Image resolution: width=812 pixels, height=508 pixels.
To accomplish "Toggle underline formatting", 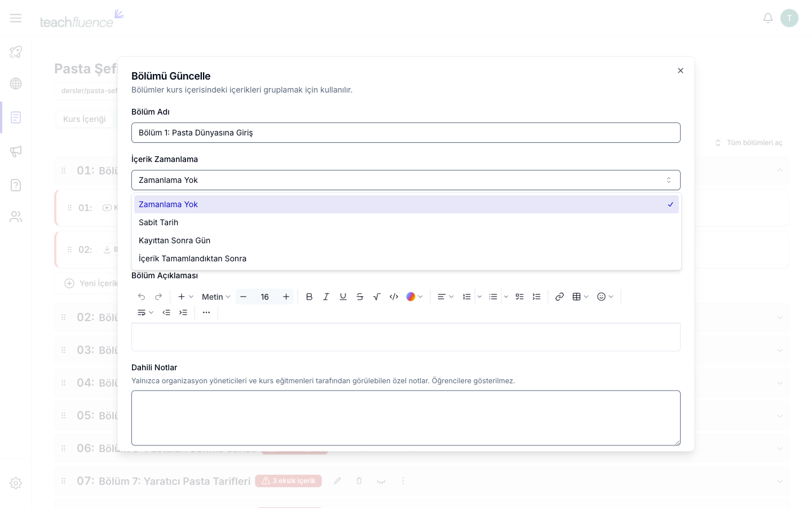I will pos(343,297).
